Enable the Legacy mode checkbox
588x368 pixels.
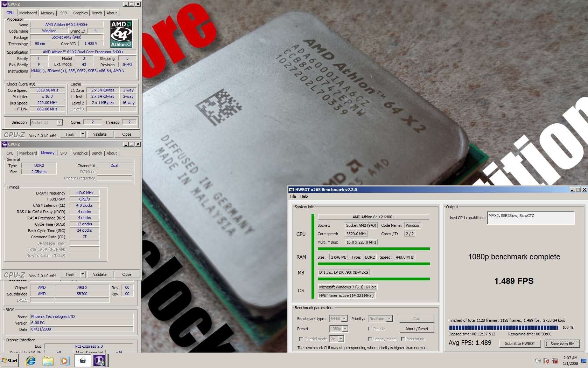click(x=370, y=339)
